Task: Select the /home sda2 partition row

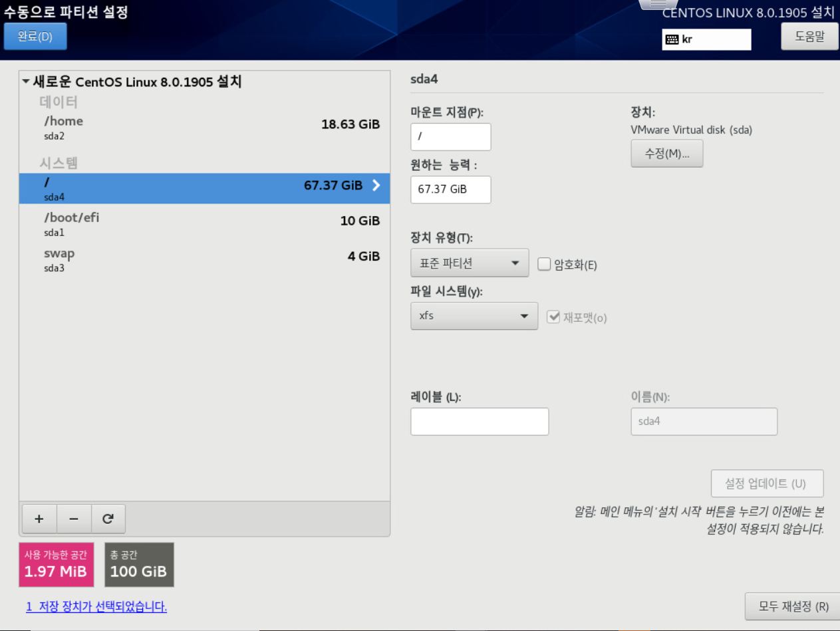Action: (204, 128)
